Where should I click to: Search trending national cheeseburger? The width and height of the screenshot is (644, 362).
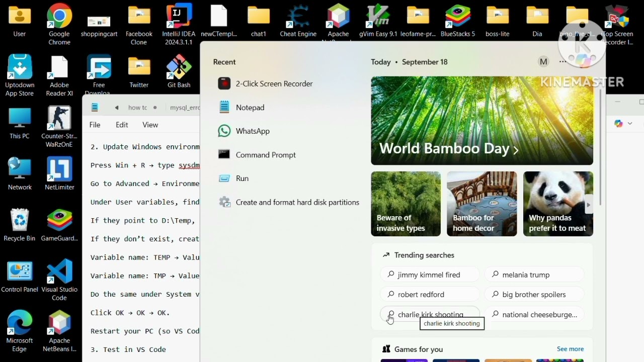pyautogui.click(x=534, y=314)
